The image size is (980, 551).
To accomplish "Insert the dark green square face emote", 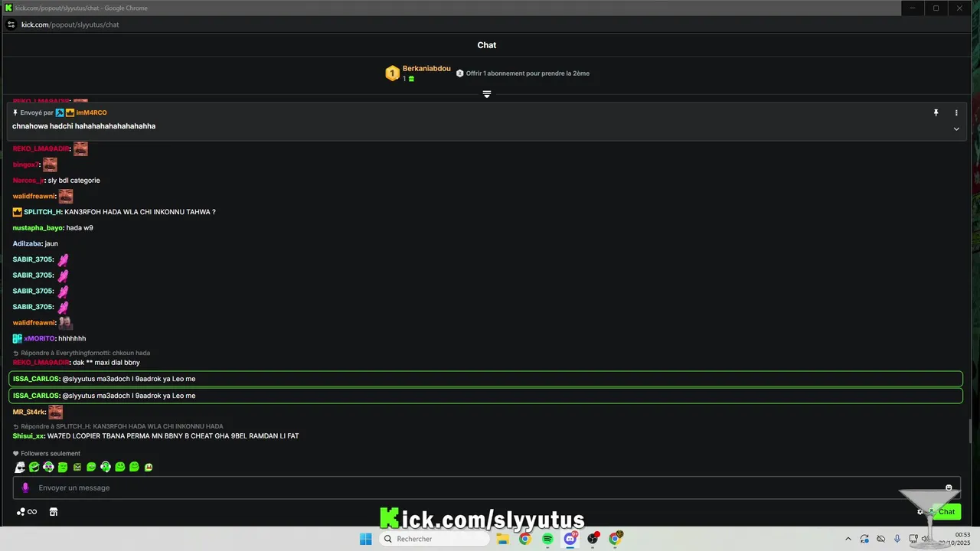I will tap(77, 467).
